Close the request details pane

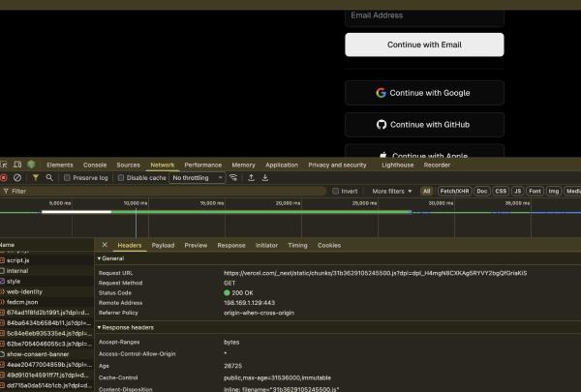(x=105, y=246)
